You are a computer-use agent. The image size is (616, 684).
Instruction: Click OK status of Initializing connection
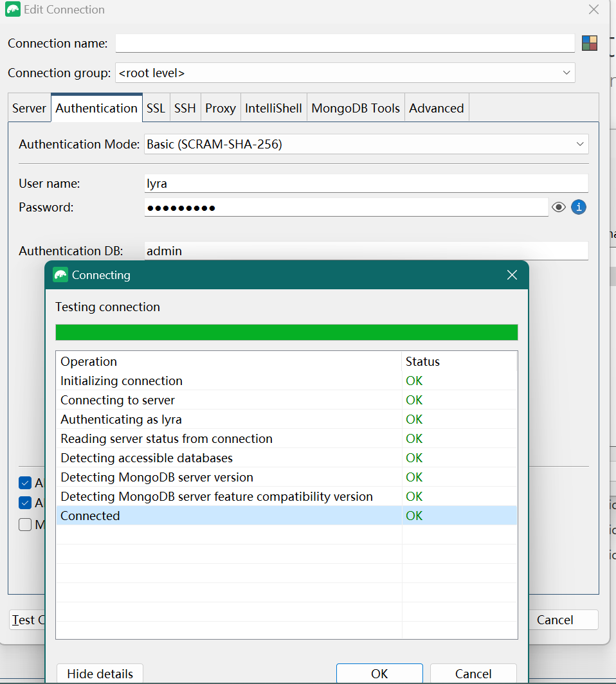click(414, 381)
